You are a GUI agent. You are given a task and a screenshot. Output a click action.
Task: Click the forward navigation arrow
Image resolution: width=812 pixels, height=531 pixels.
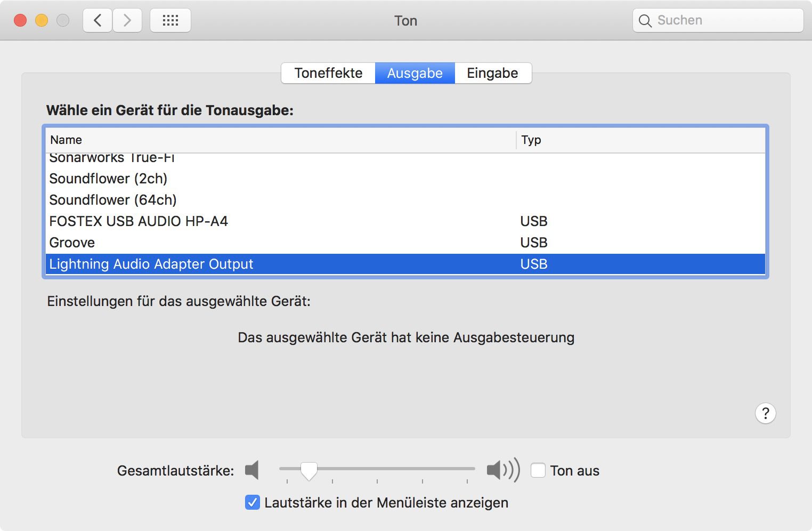[x=127, y=21]
